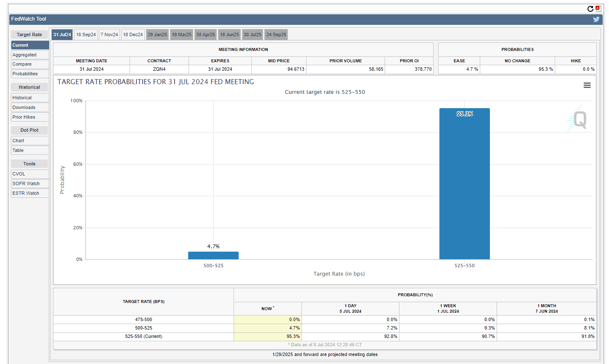Open the 18 Dec24 meeting tab
Viewport: 609px width, 364px height.
pos(133,35)
